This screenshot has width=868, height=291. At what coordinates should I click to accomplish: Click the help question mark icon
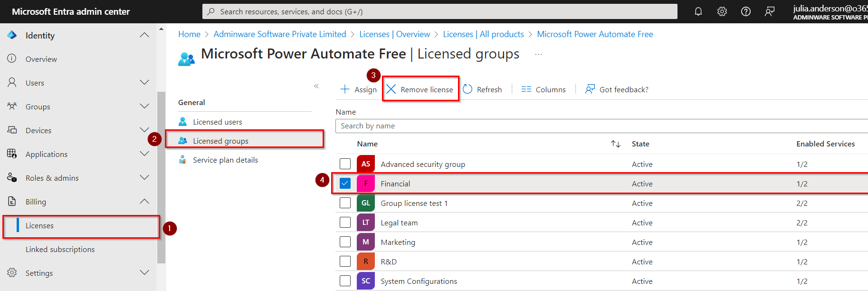tap(745, 11)
